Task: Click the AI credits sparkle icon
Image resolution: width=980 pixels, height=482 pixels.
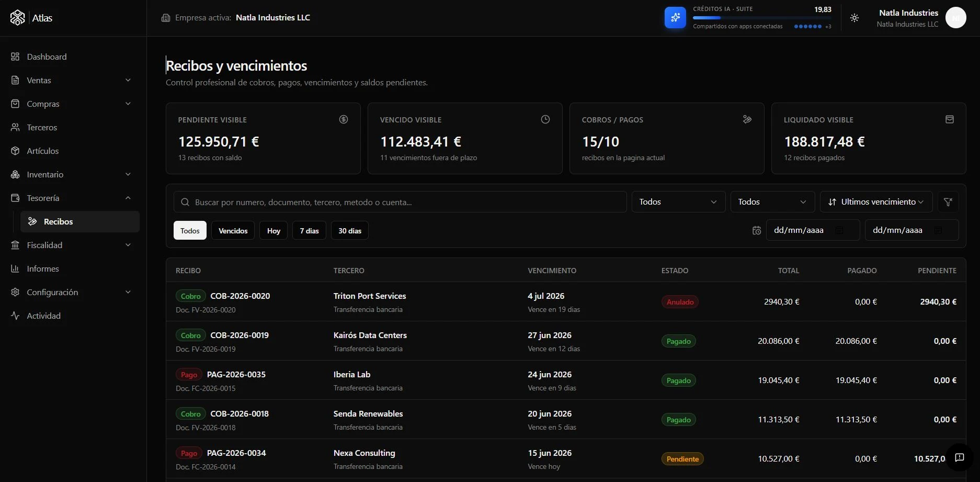Action: [675, 18]
